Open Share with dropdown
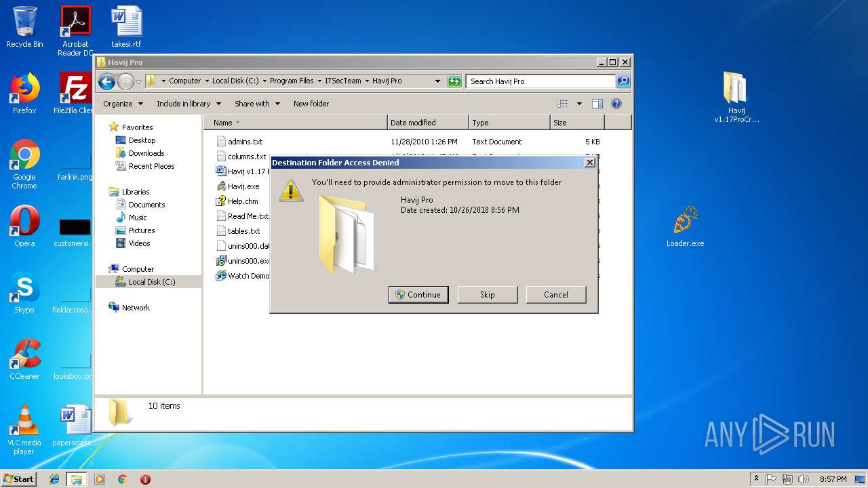Image resolution: width=868 pixels, height=488 pixels. click(x=257, y=104)
